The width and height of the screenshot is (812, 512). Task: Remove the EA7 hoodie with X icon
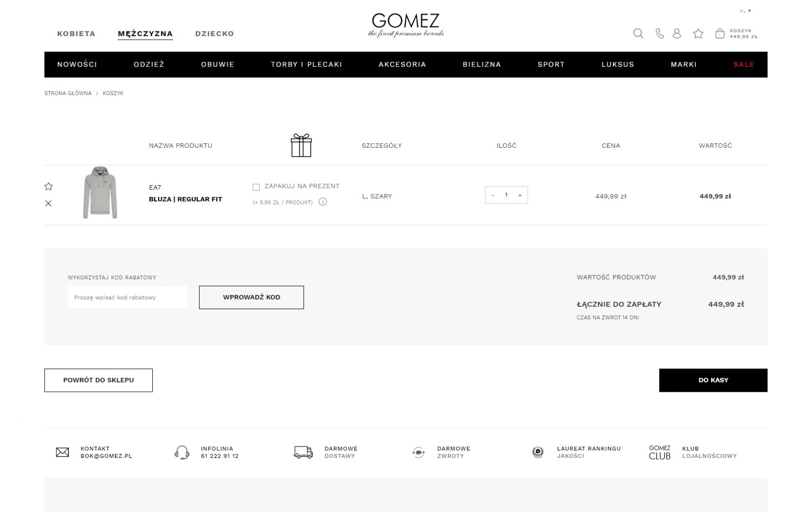(x=48, y=203)
